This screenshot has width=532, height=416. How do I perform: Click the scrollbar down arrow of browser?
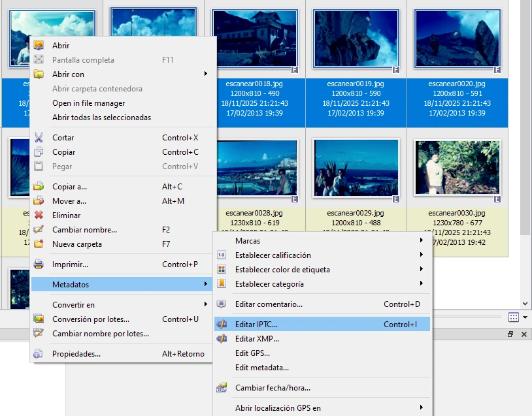(524, 304)
